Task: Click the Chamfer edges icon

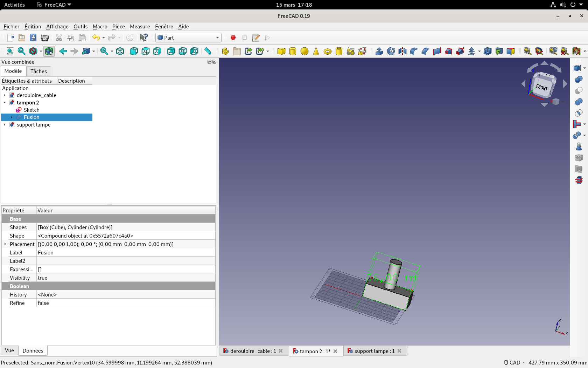Action: [425, 51]
